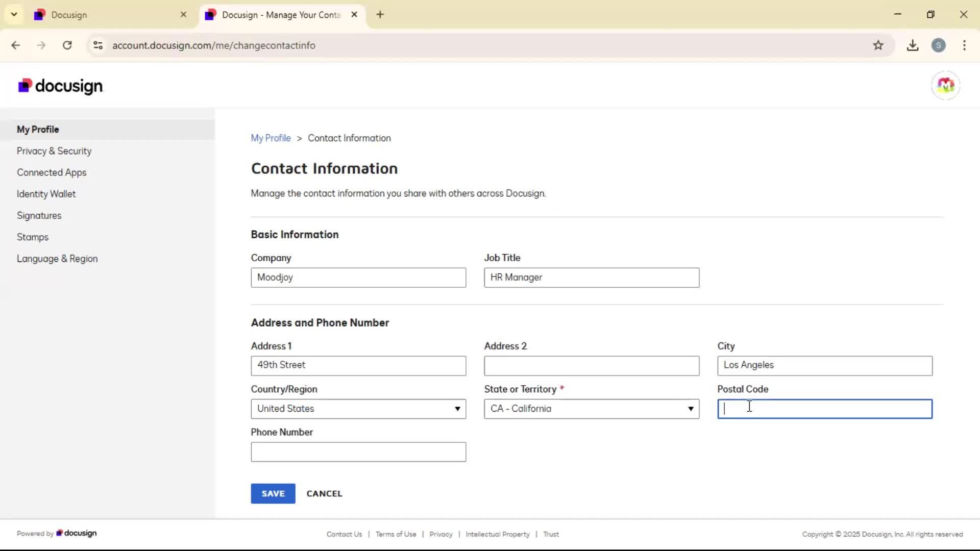Click the Contact Information breadcrumb text
The height and width of the screenshot is (551, 980).
coord(349,138)
